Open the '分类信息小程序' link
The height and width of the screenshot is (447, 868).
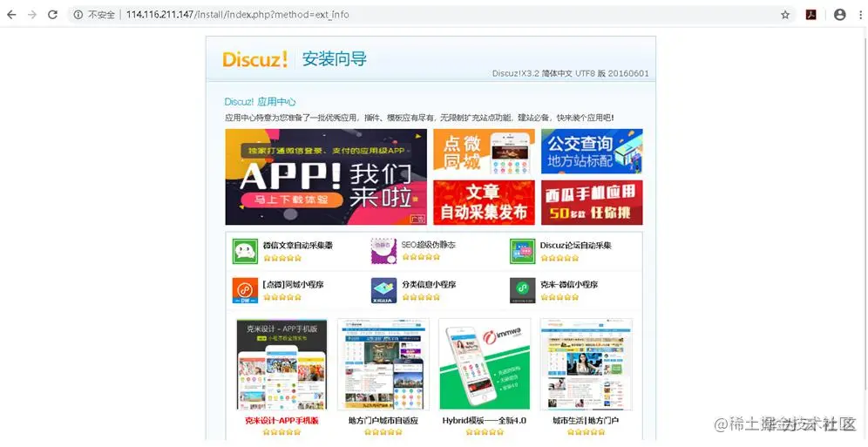(x=429, y=284)
